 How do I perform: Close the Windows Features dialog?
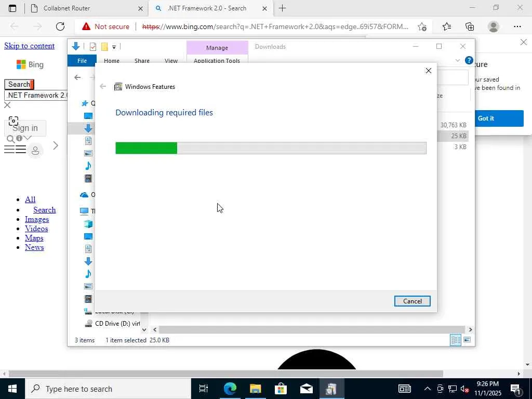click(429, 71)
